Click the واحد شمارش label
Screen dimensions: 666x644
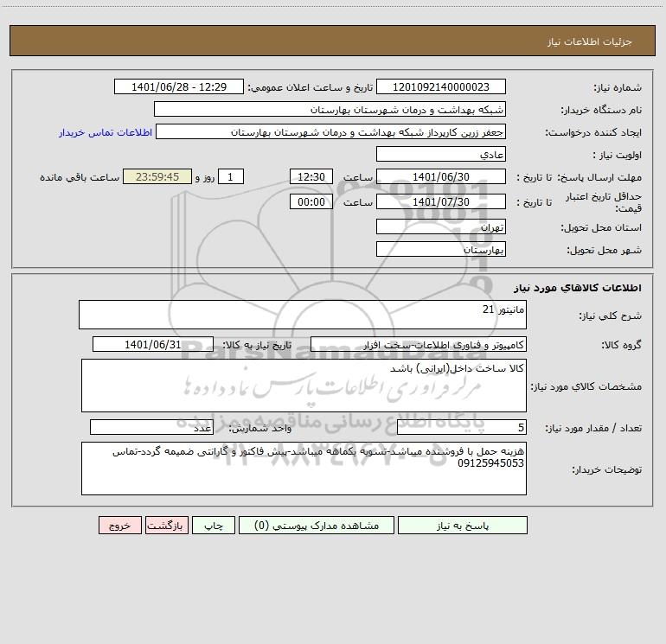point(260,428)
